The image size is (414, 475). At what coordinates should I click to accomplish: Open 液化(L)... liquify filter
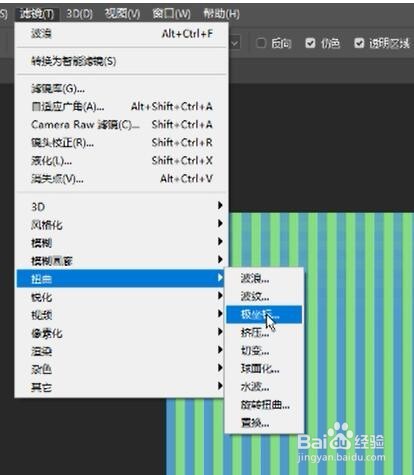click(x=122, y=161)
